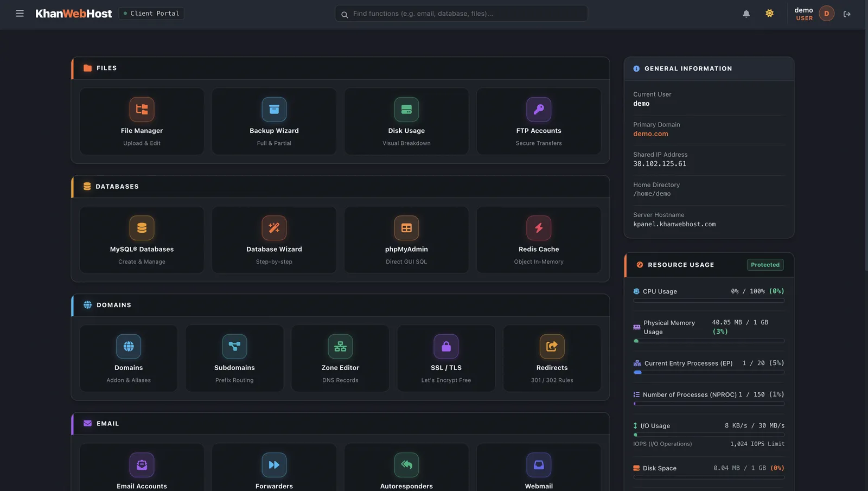This screenshot has width=868, height=491.
Task: Click the Client Portal badge
Action: 151,14
